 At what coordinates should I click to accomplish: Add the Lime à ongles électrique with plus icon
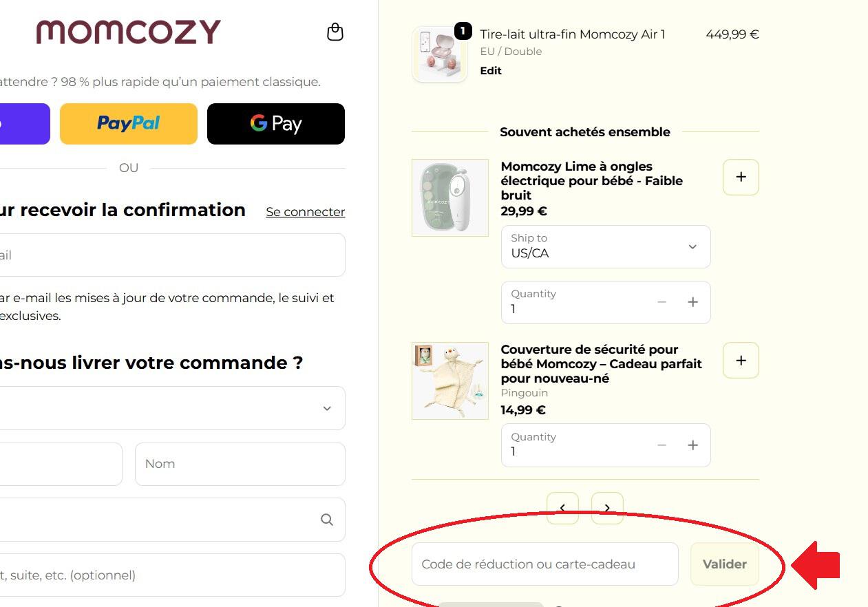(740, 177)
